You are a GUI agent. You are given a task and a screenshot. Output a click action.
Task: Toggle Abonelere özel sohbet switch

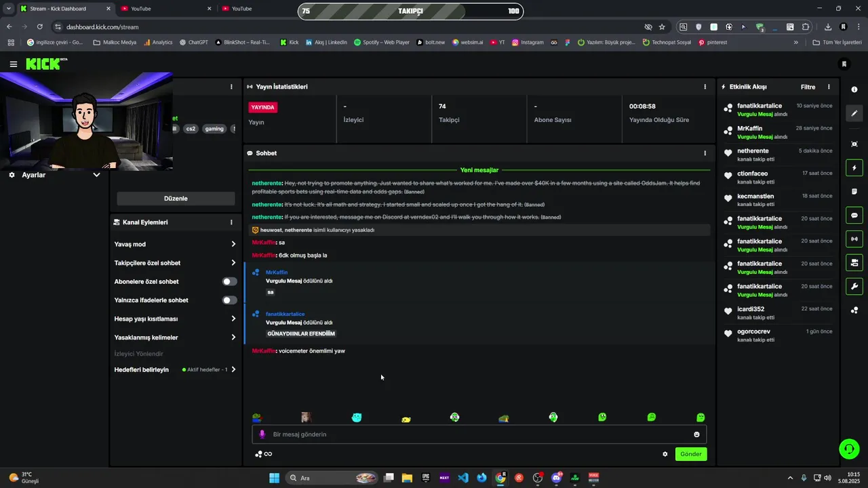pyautogui.click(x=230, y=281)
